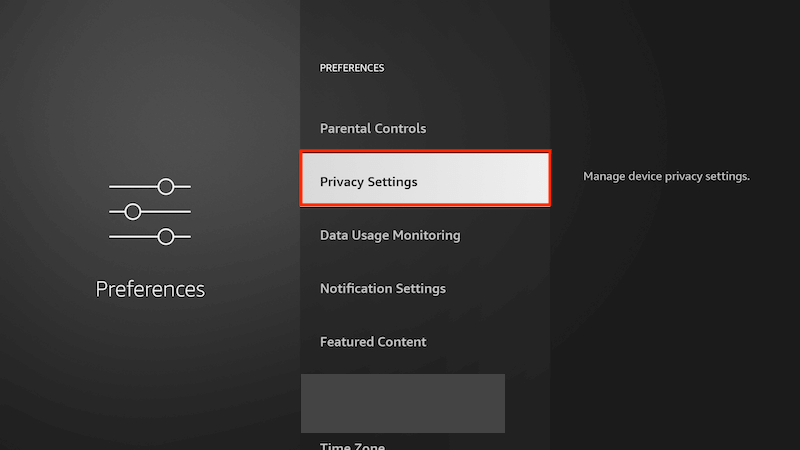This screenshot has width=800, height=450.
Task: Click the top knob of sliders icon
Action: (x=166, y=187)
